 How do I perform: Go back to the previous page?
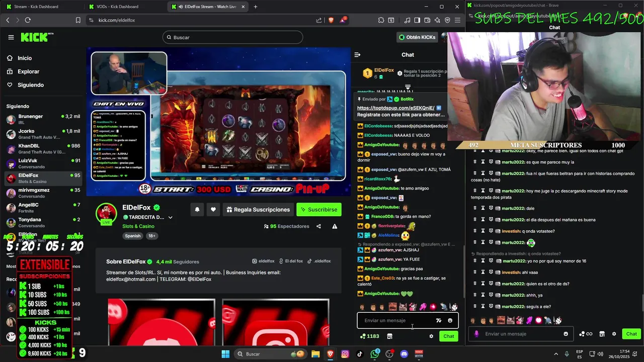coord(8,20)
